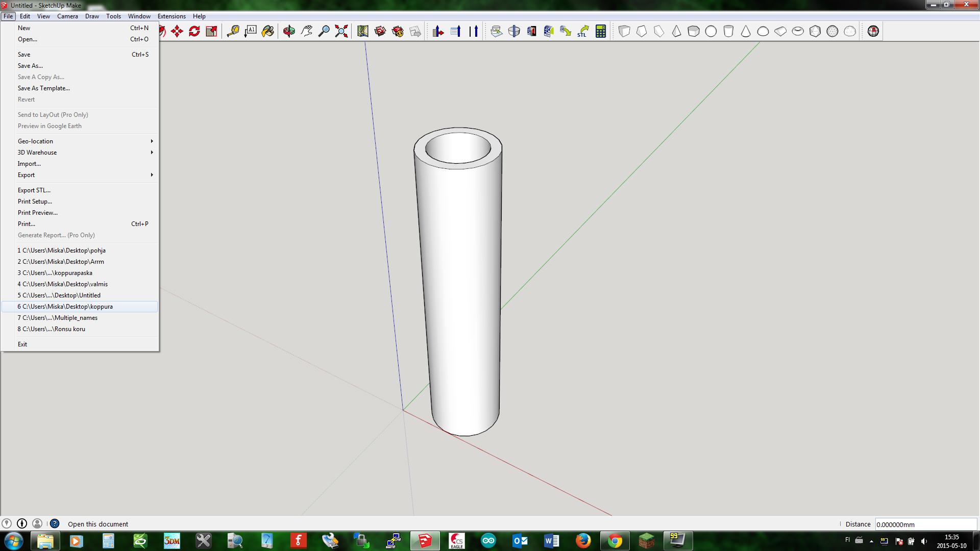Choose Open... from the File menu
Image resolution: width=980 pixels, height=551 pixels.
pos(80,39)
